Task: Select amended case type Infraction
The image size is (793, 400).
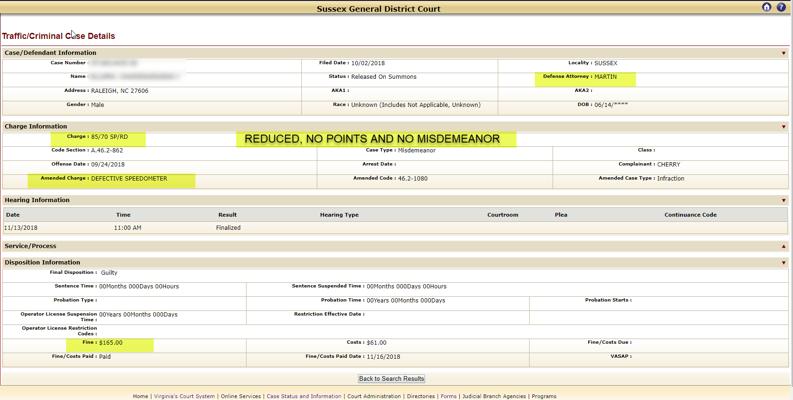Action: 671,179
